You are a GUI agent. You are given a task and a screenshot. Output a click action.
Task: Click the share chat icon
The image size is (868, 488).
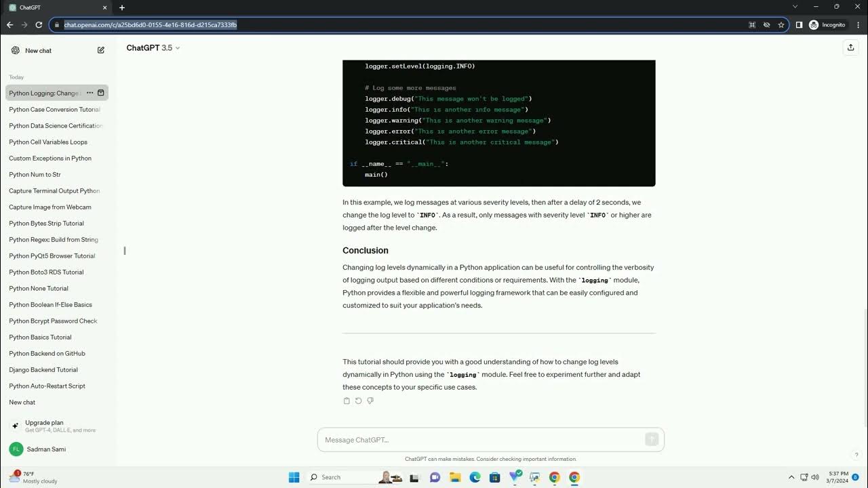(x=850, y=47)
